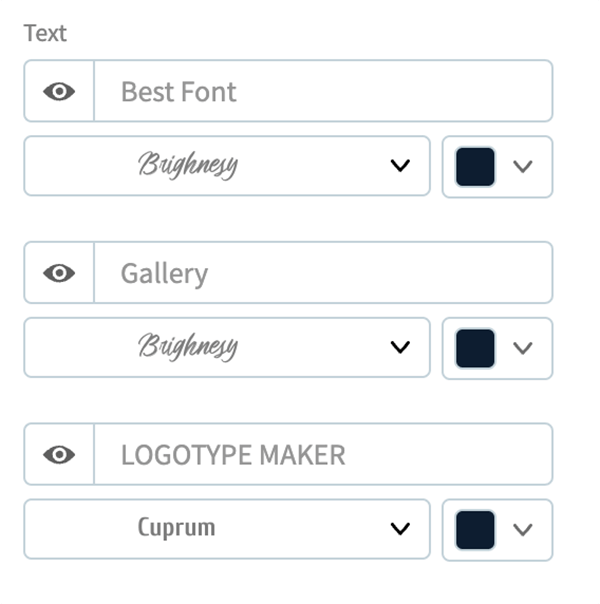This screenshot has width=600, height=604.
Task: Click the LOGOTYPE MAKER text field
Action: tap(323, 454)
